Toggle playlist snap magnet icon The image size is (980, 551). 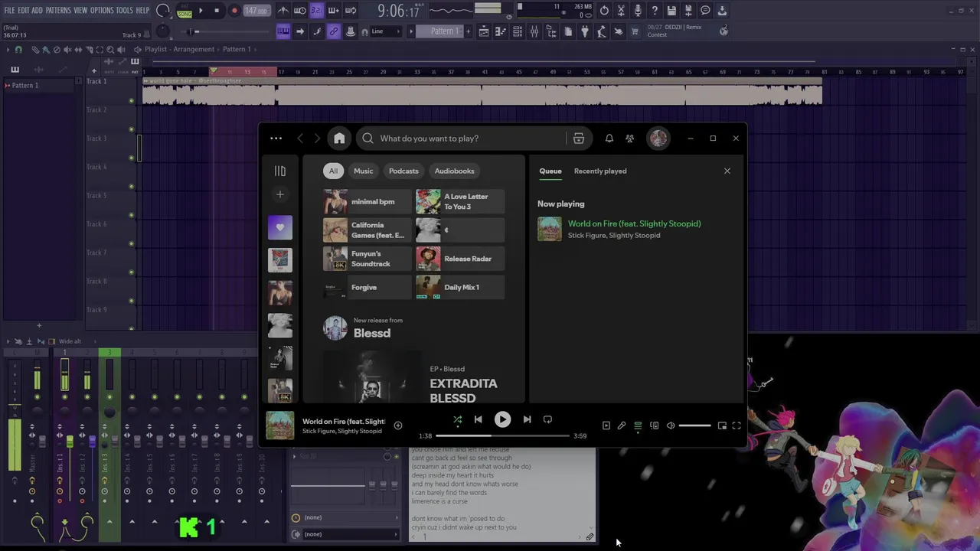pyautogui.click(x=18, y=50)
